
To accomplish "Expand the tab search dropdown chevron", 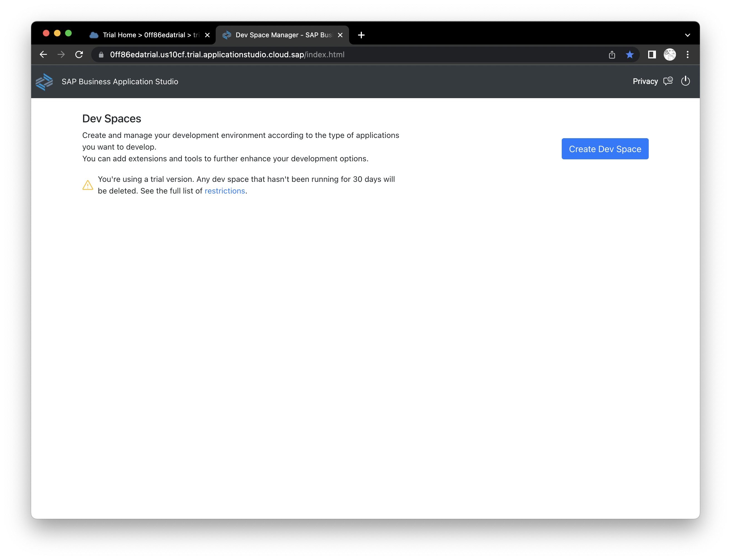I will point(687,35).
